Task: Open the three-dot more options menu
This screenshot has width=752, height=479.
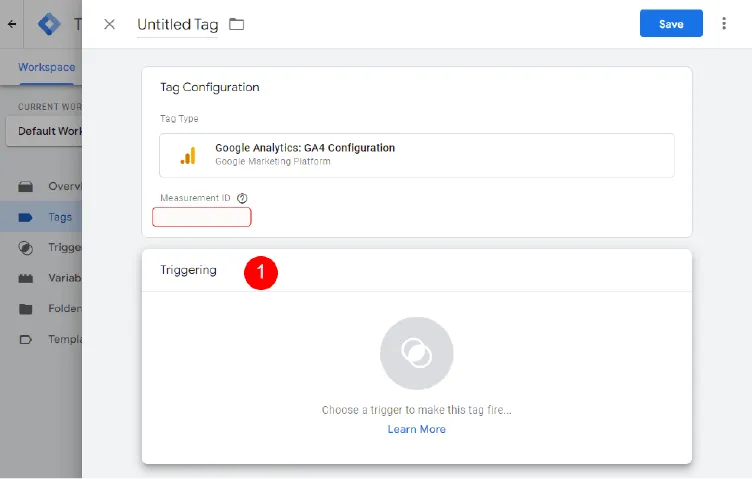Action: (x=724, y=24)
